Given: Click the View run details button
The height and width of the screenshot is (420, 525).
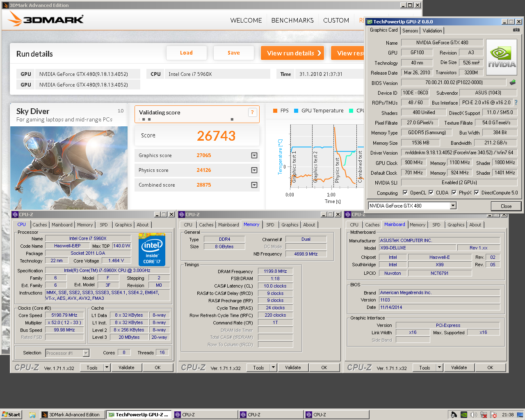Looking at the screenshot, I should (292, 53).
